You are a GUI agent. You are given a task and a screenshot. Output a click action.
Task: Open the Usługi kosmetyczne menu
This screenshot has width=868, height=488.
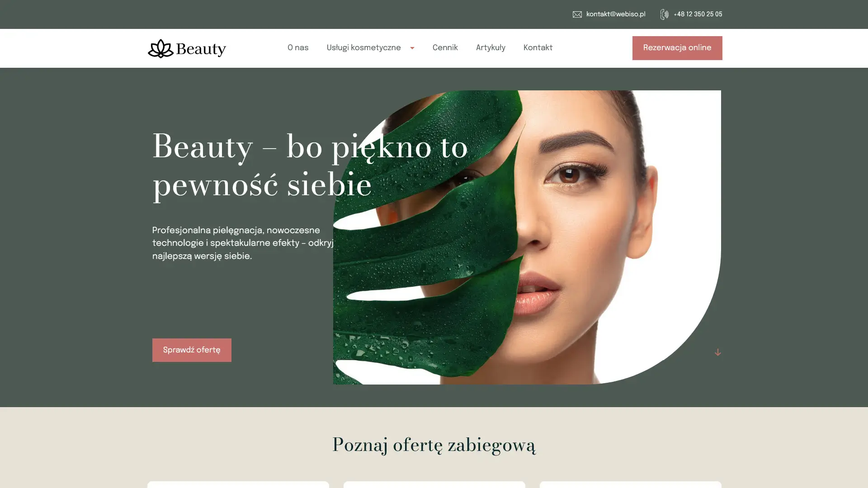point(363,48)
